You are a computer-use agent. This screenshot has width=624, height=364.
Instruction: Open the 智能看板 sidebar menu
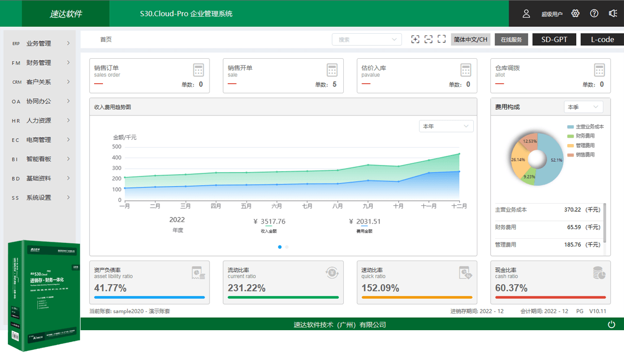(40, 159)
